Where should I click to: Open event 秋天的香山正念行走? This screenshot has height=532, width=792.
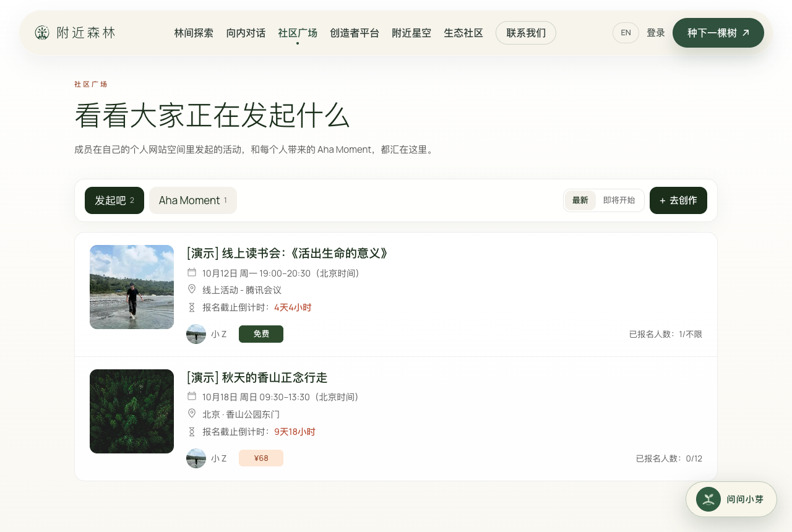257,377
